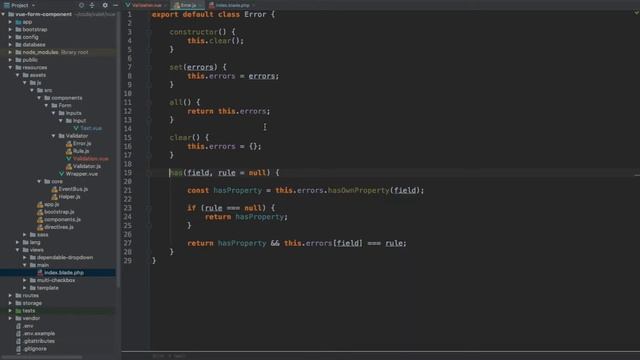Collapse the resources folder
The image size is (640, 360).
(x=10, y=68)
